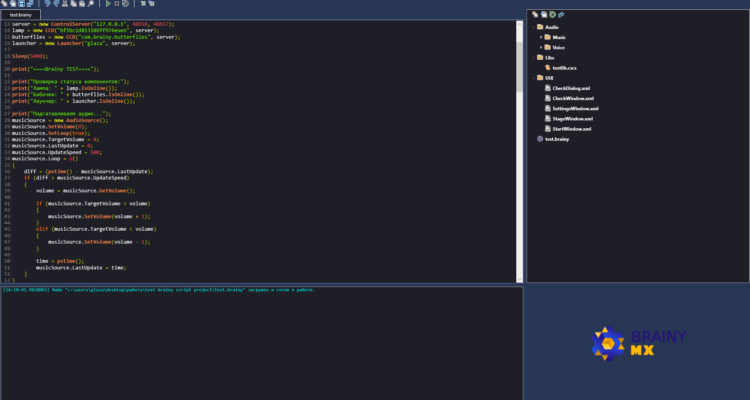Collapse the Libs folder node
This screenshot has height=400, width=750.
pyautogui.click(x=534, y=58)
